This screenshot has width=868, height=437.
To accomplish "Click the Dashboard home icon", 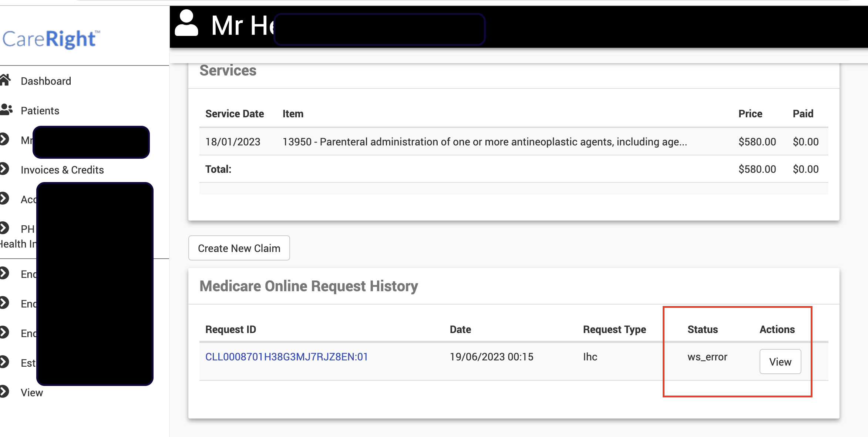I will tap(5, 80).
